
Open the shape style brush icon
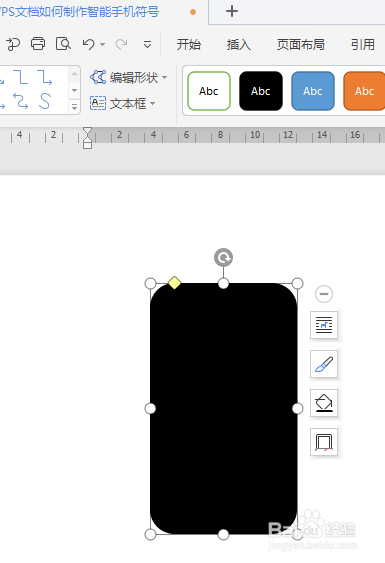324,364
